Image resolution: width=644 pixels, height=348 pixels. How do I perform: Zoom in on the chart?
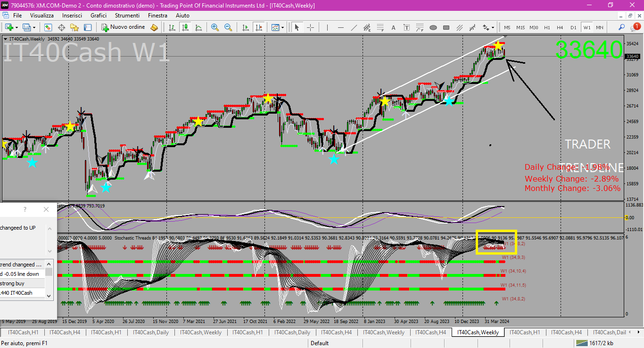point(215,27)
